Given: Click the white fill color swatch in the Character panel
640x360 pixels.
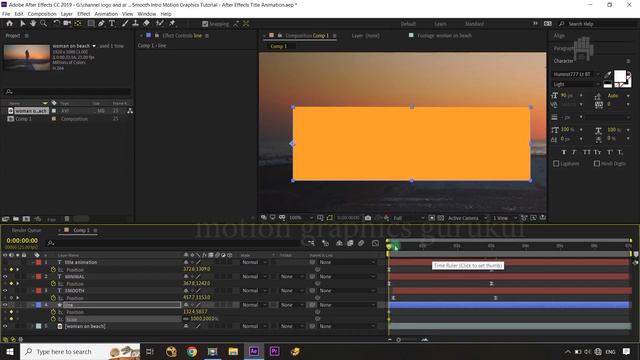Looking at the screenshot, I should (x=620, y=76).
